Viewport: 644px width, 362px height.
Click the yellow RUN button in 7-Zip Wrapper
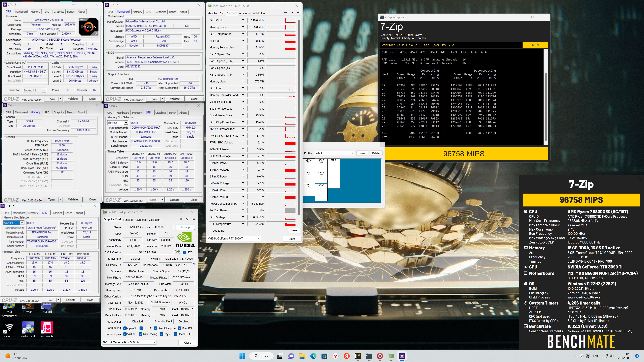pos(535,45)
